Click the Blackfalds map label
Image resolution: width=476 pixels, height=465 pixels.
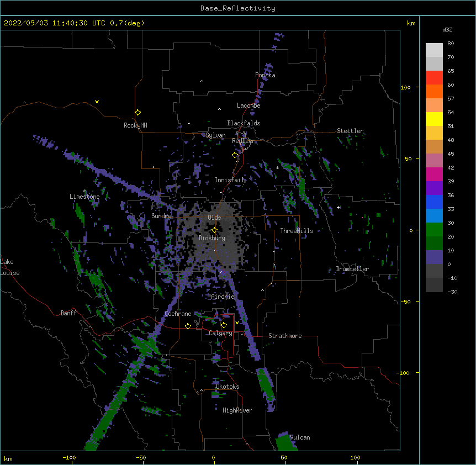pos(244,123)
